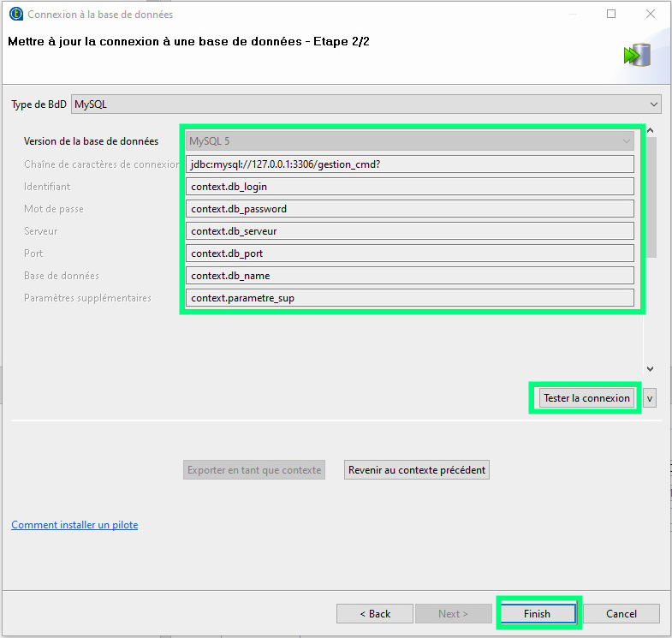Image resolution: width=672 pixels, height=638 pixels.
Task: Confirm with the Finish button
Action: 538,613
